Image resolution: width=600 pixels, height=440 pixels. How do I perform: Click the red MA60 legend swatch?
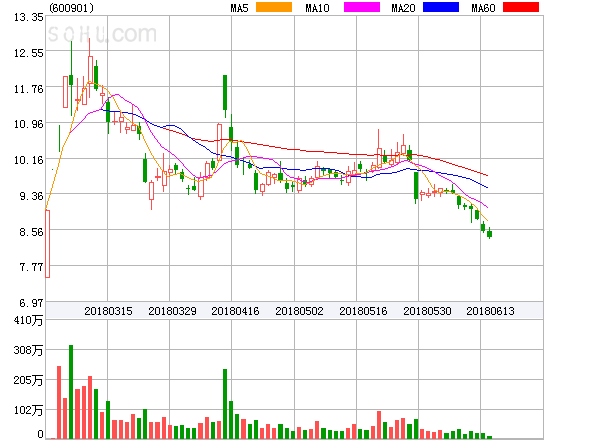coord(521,7)
